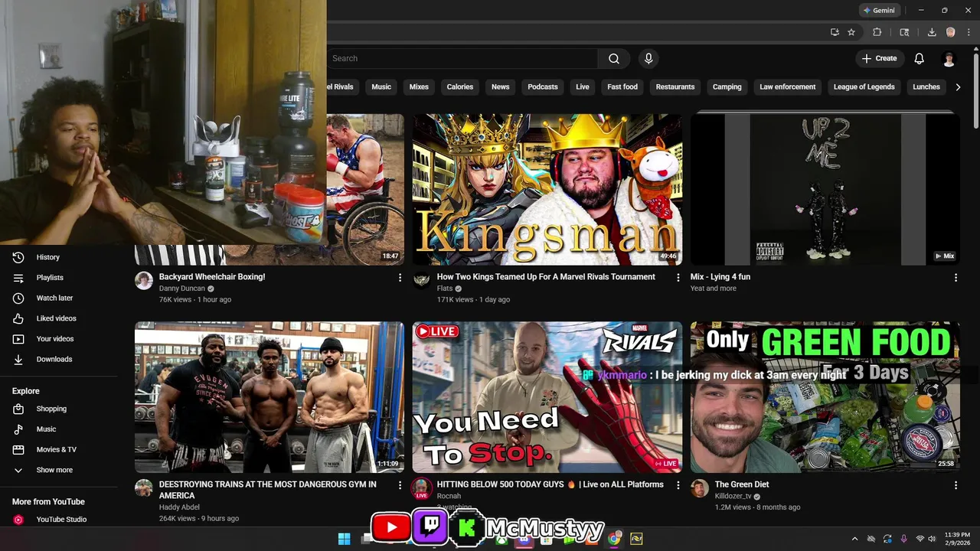
Task: Bookmark this page with the star icon
Action: point(851,32)
